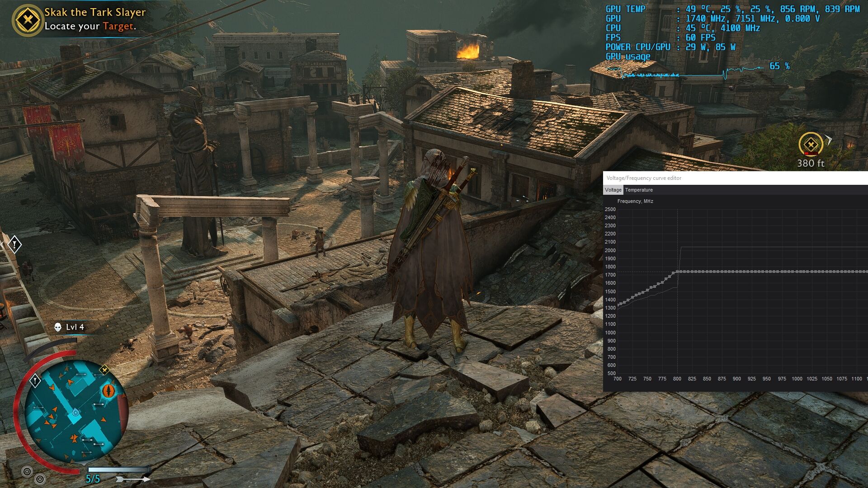Click the 'GPU TEMP' overlay label

pyautogui.click(x=625, y=9)
